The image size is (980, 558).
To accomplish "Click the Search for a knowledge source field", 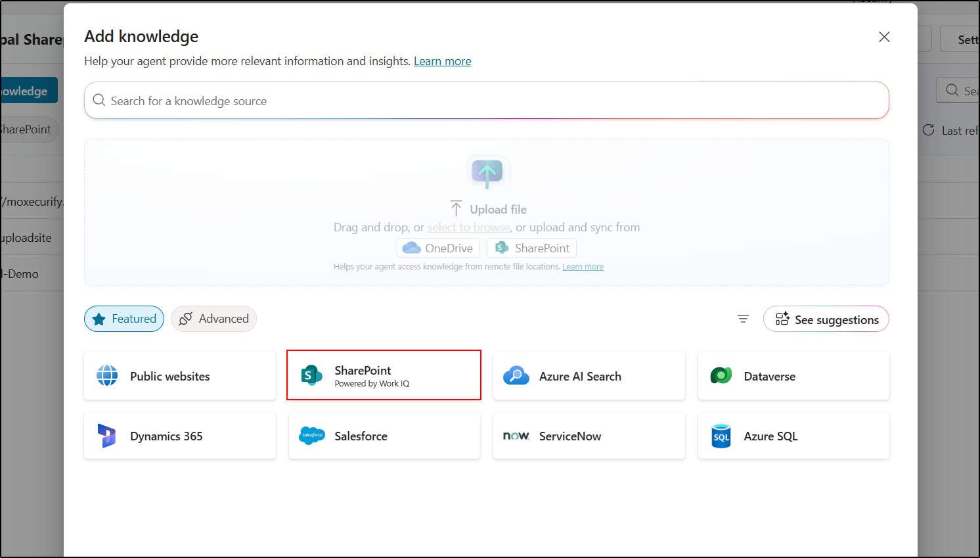I will pos(487,101).
